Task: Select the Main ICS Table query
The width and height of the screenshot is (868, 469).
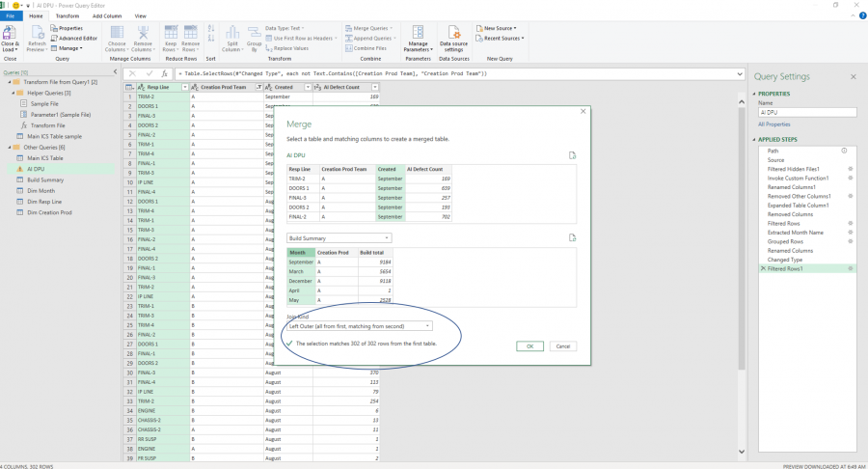Action: 45,158
